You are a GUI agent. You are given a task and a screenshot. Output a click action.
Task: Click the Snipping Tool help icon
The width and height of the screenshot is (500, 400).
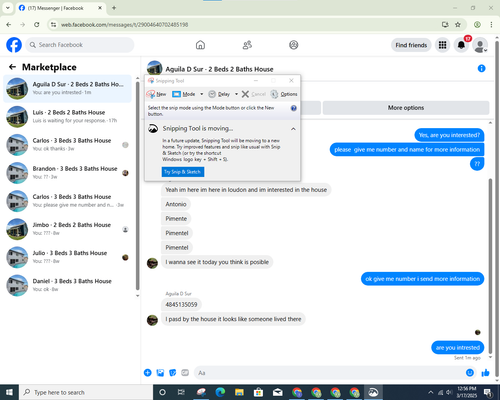(x=293, y=108)
